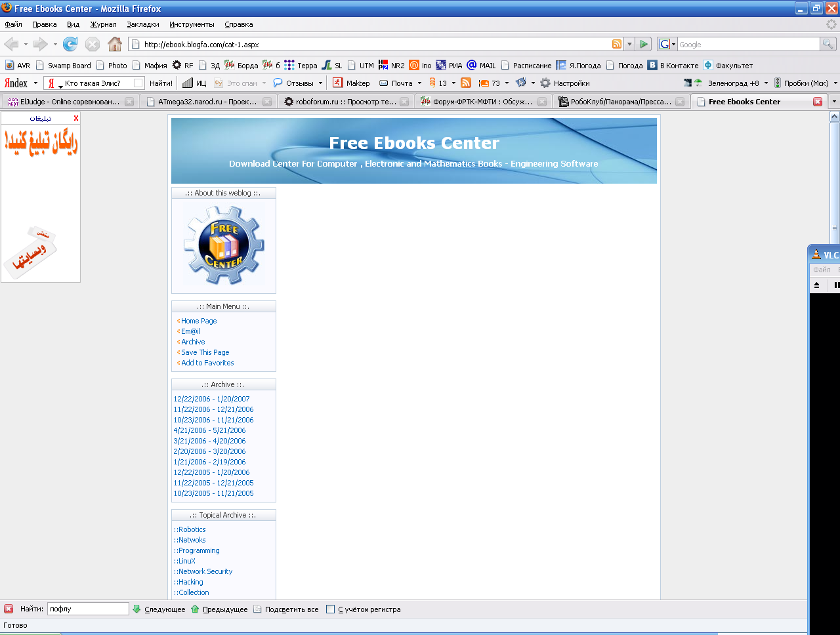Screen dimensions: 840x635
Task: Click the В Контакте bookmark icon
Action: (x=652, y=65)
